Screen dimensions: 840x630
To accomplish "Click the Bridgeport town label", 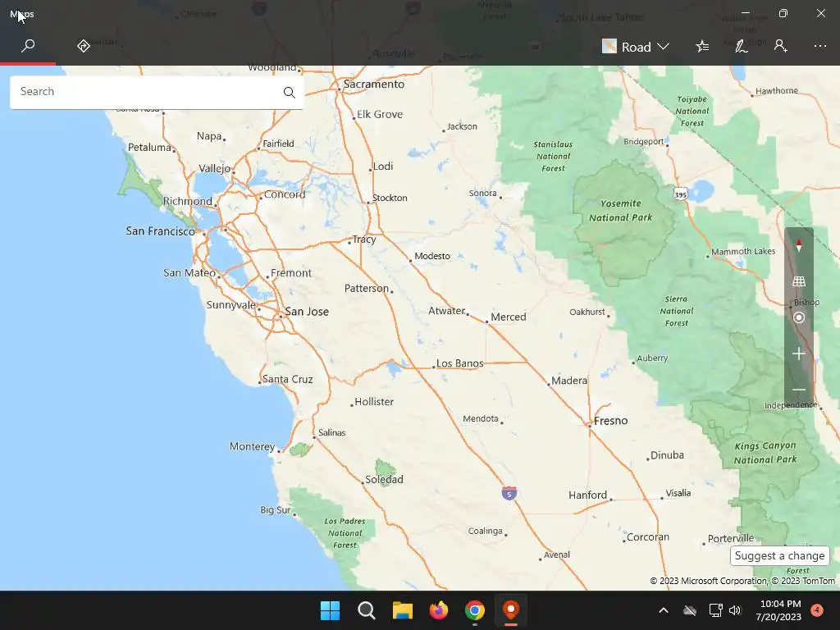I will 643,141.
